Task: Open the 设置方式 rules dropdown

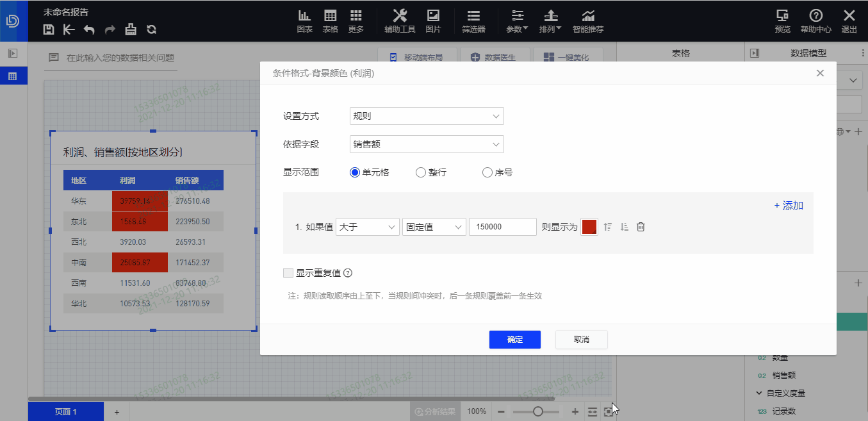Action: 426,116
